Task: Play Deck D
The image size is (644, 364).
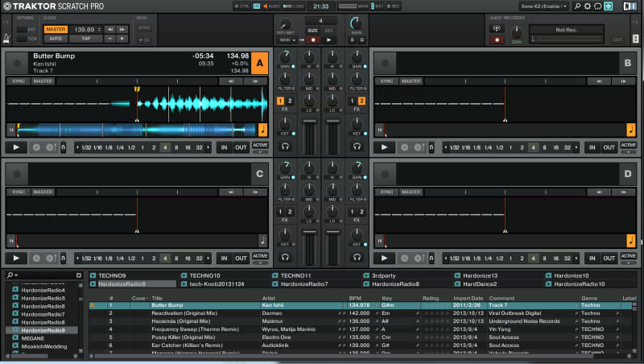Action: click(x=384, y=258)
